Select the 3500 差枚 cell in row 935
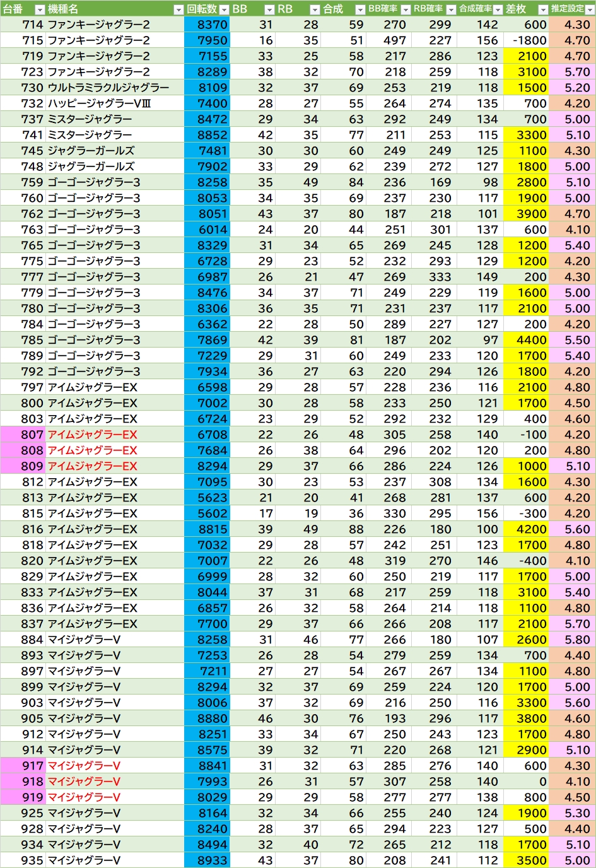Image resolution: width=596 pixels, height=868 pixels. [x=526, y=860]
